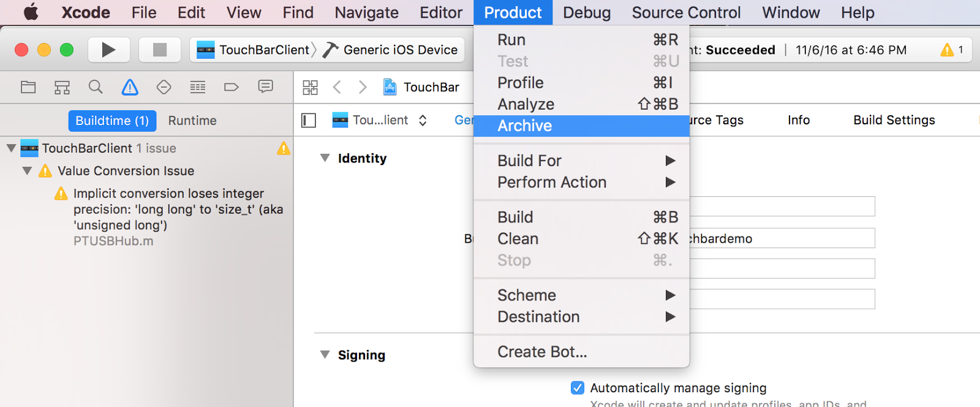Open the Find navigator magnifier icon
Image resolution: width=980 pixels, height=407 pixels.
(96, 87)
